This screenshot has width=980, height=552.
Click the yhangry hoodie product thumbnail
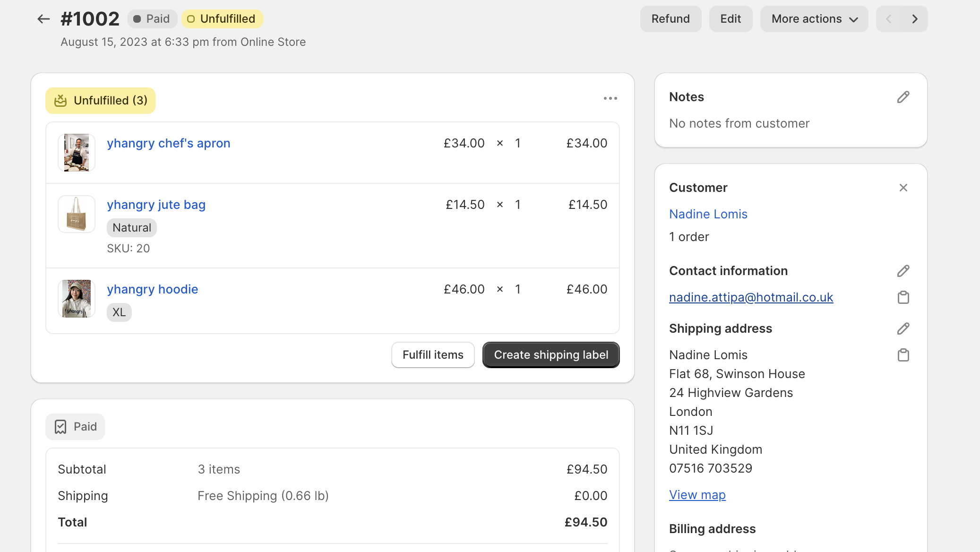tap(77, 299)
